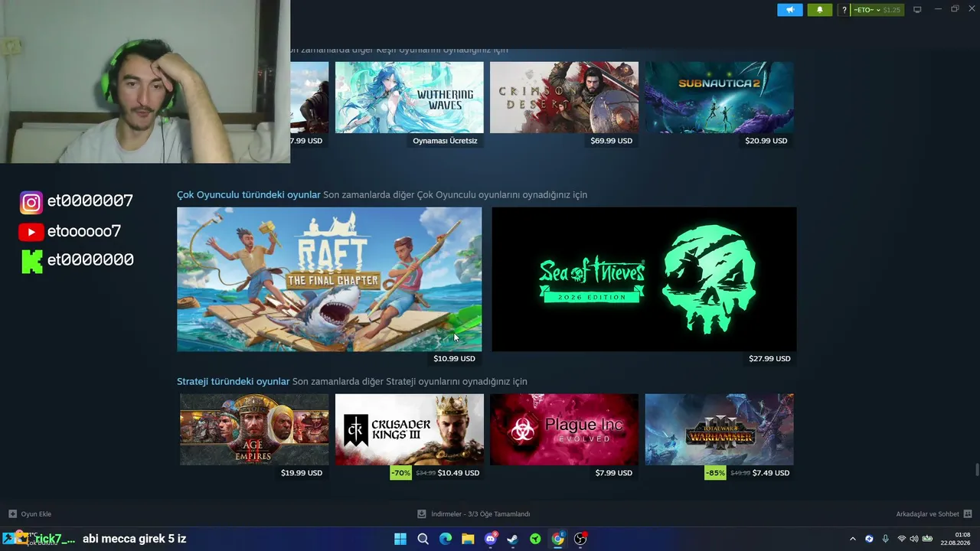980x551 pixels.
Task: Click the blue circular system tray icon
Action: 869,539
